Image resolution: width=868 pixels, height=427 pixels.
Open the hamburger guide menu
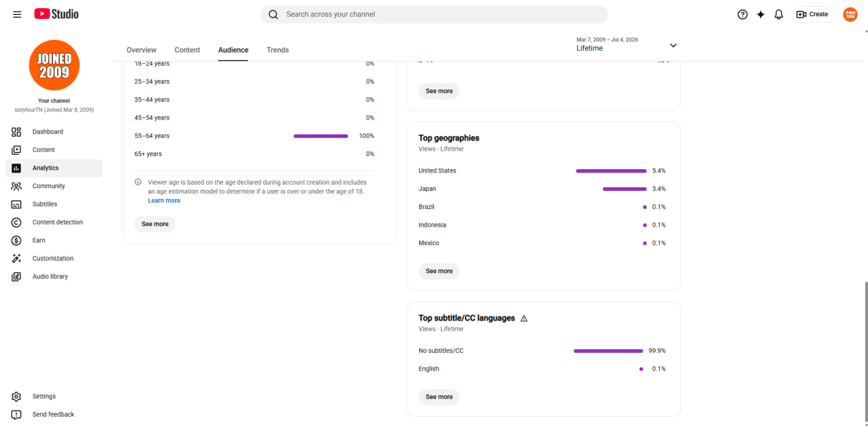point(17,14)
